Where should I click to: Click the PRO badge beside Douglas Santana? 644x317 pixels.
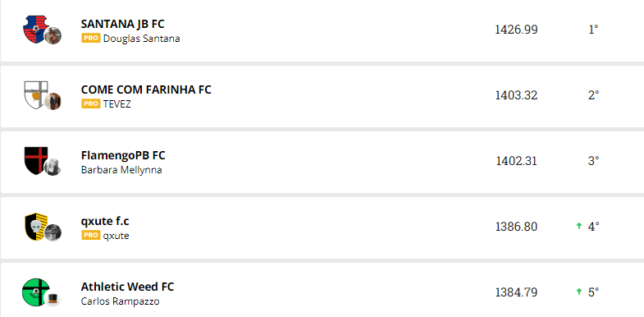(x=91, y=39)
